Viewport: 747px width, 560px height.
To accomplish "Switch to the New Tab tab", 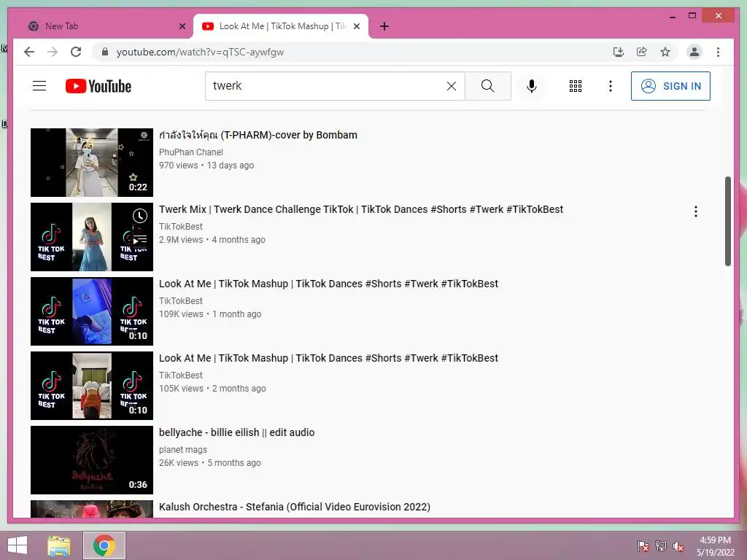I will pos(101,26).
